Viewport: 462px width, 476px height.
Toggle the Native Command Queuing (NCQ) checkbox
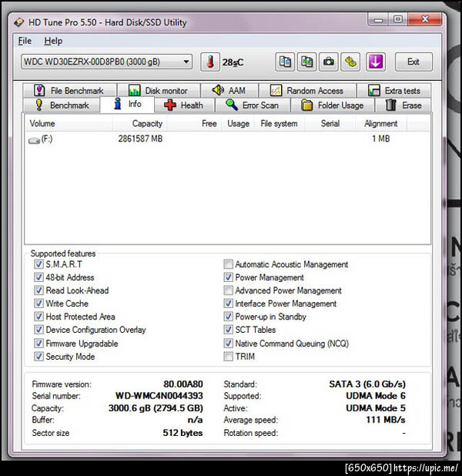(228, 344)
